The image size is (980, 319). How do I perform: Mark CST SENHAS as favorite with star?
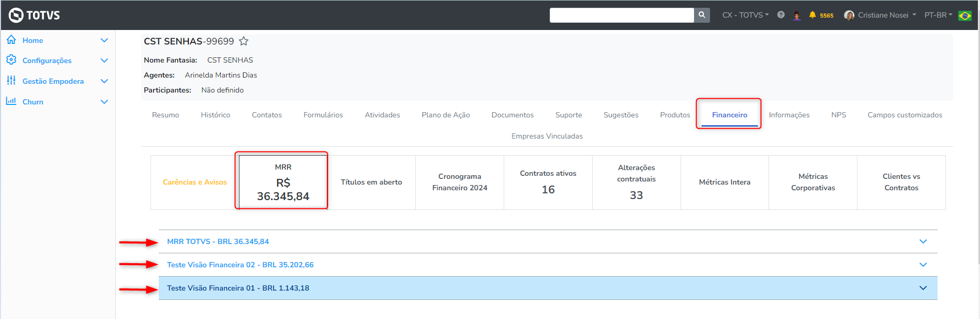click(244, 41)
